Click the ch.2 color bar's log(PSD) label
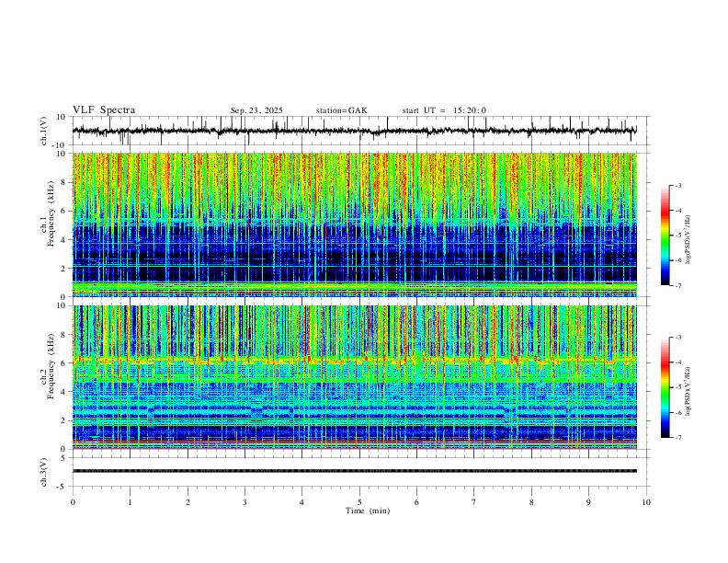This screenshot has height=563, width=728. [x=688, y=391]
